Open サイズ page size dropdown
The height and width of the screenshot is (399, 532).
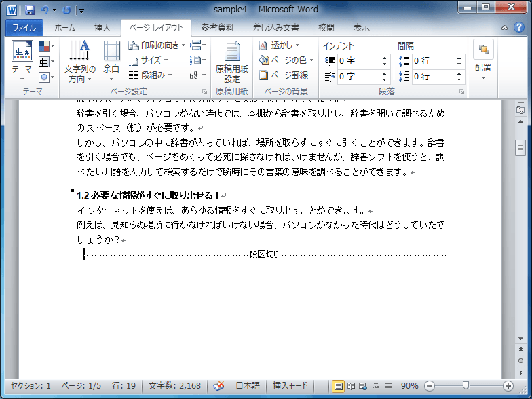point(149,60)
